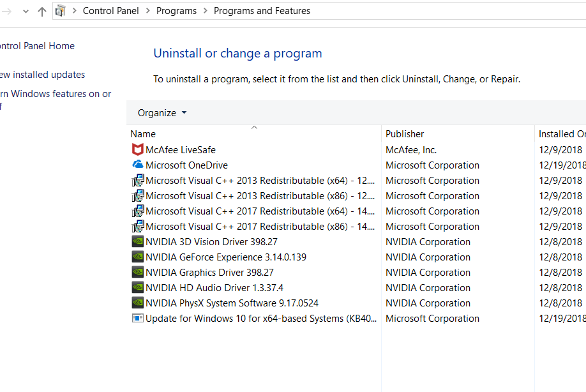
Task: Expand chevron after the address bar icon
Action: 75,11
